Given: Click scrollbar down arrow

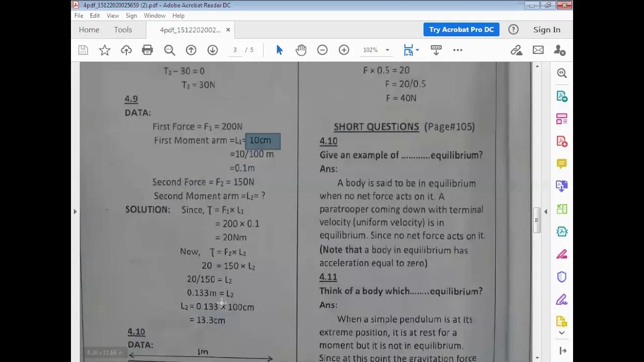Looking at the screenshot, I should [x=537, y=358].
